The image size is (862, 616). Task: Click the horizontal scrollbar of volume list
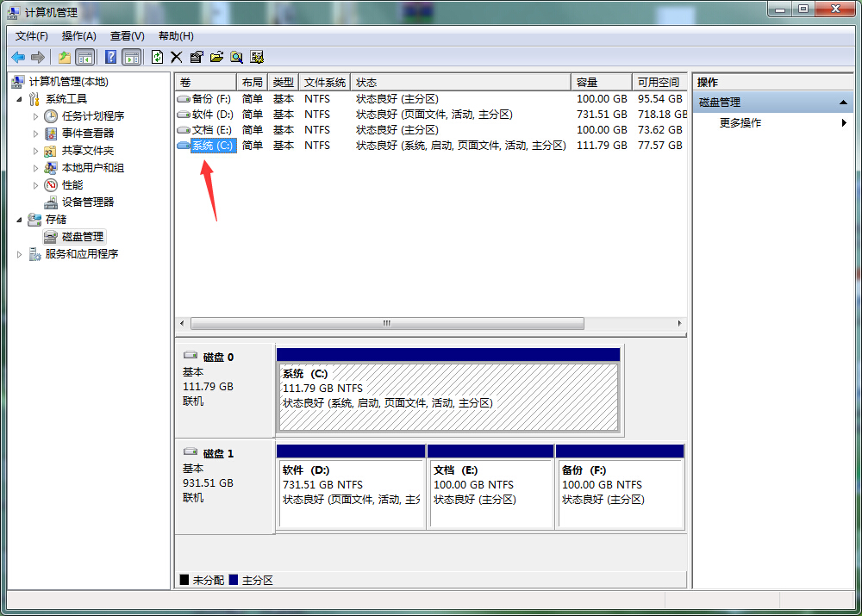pyautogui.click(x=386, y=324)
